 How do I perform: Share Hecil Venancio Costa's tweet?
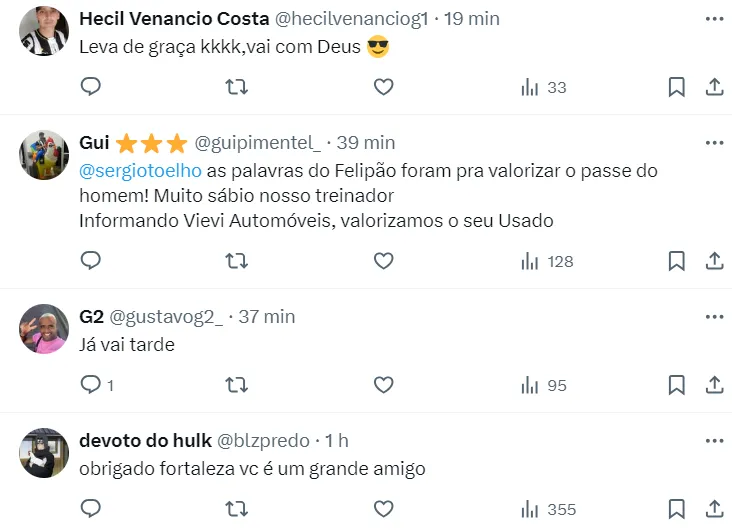click(x=714, y=87)
